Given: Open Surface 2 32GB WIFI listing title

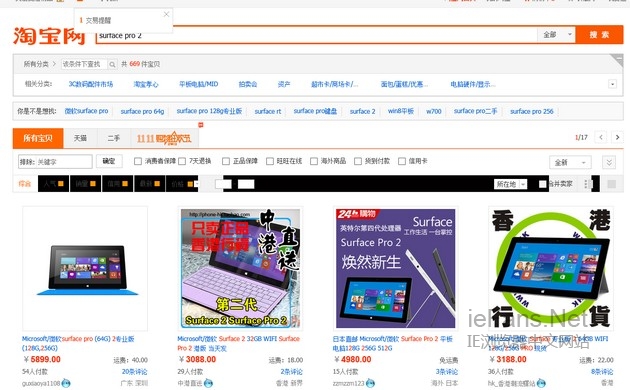Looking at the screenshot, I should coord(239,343).
